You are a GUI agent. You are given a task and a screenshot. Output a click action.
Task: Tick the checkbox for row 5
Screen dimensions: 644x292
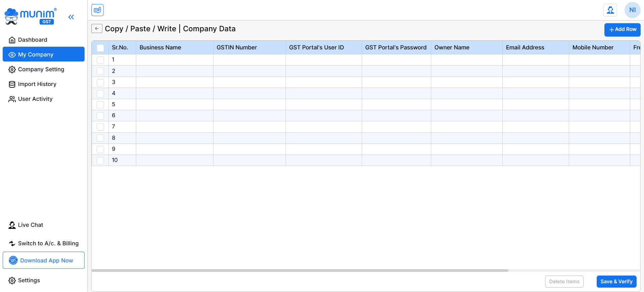(100, 105)
